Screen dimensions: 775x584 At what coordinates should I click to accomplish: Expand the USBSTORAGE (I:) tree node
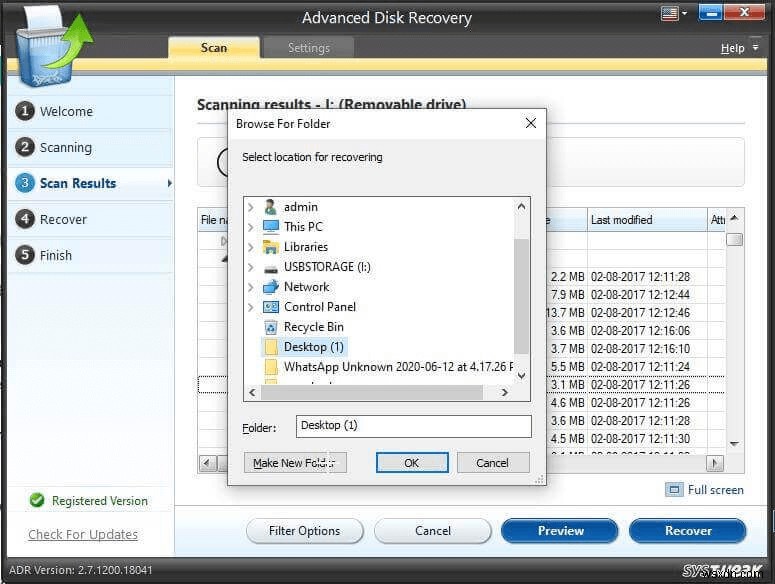coord(251,267)
